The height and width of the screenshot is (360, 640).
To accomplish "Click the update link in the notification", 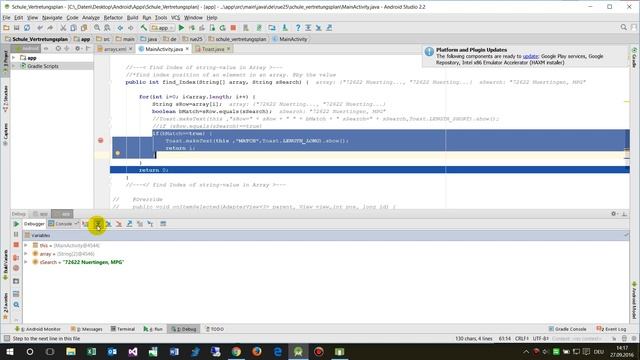I will (530, 56).
